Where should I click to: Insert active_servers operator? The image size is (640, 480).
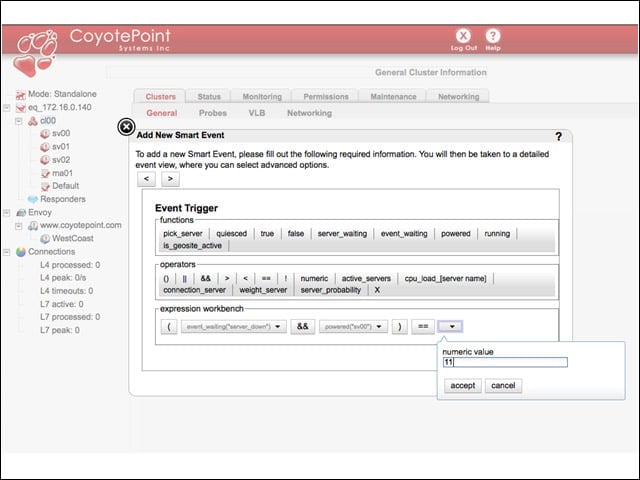(366, 278)
